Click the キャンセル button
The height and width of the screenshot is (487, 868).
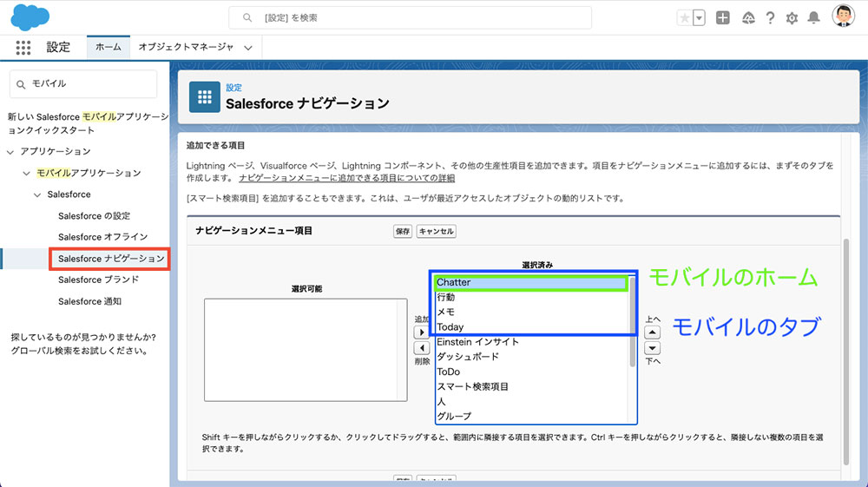pos(437,231)
